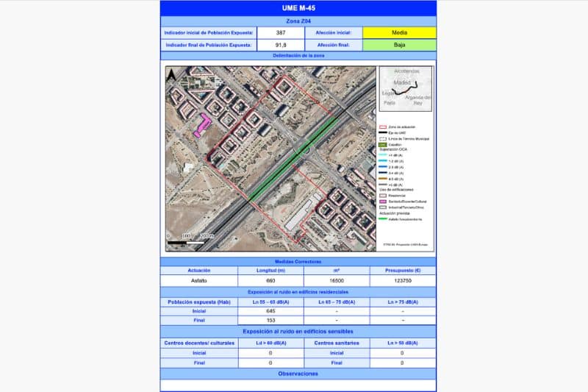Click the "Centros sanitarios" header
The image size is (588, 392).
coord(337,343)
